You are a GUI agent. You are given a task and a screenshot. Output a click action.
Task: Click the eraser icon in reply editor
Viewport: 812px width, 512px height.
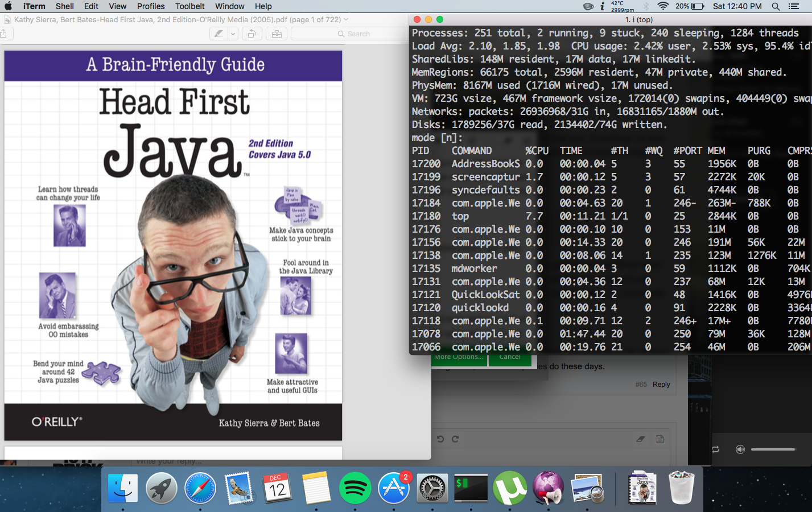(x=641, y=439)
